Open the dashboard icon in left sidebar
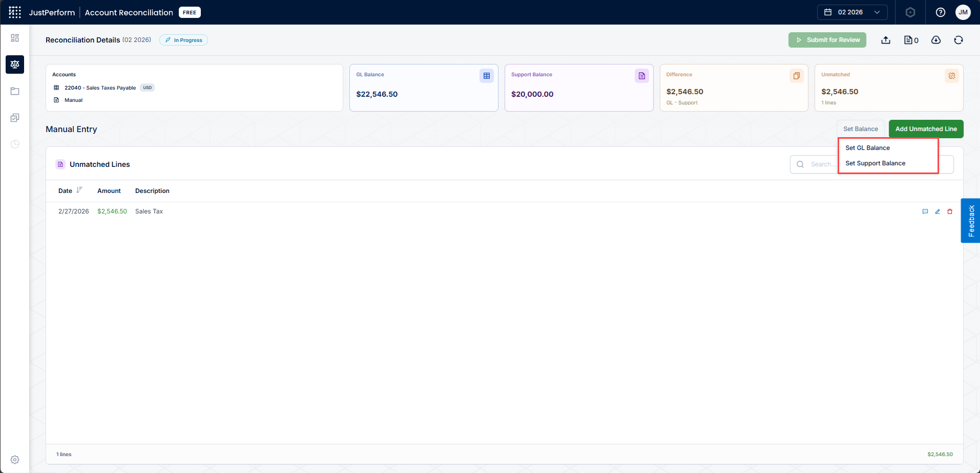The height and width of the screenshot is (473, 980). [15, 38]
